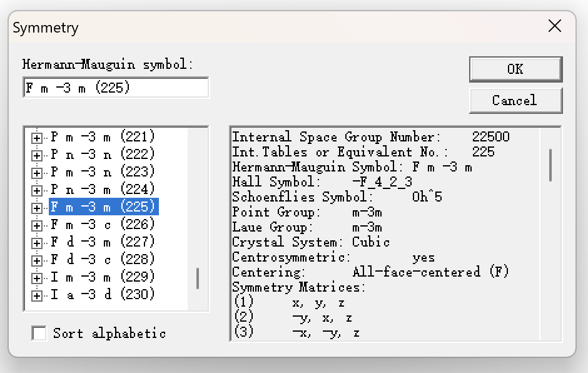The height and width of the screenshot is (373, 588).
Task: Click the Hermann-Mauguin symbol text field
Action: click(115, 88)
